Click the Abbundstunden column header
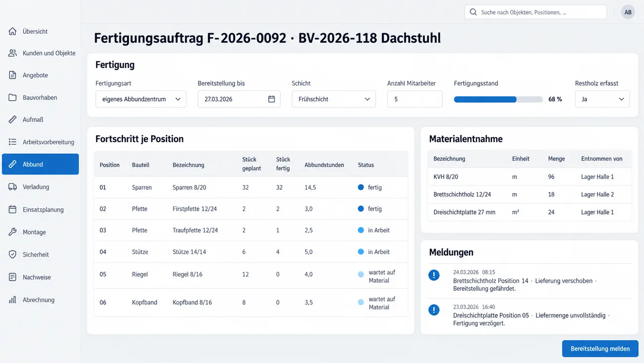Viewport: 644px width, 363px height. tap(324, 165)
